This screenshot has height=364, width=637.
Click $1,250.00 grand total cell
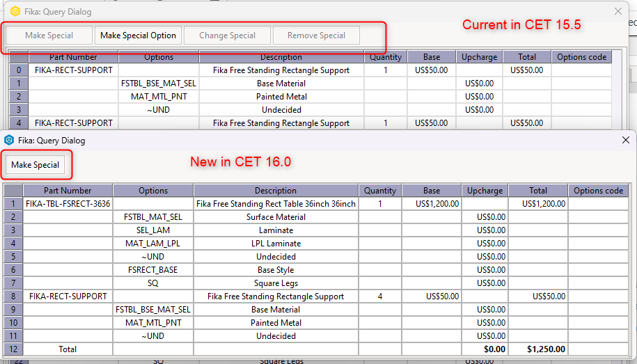click(x=538, y=349)
